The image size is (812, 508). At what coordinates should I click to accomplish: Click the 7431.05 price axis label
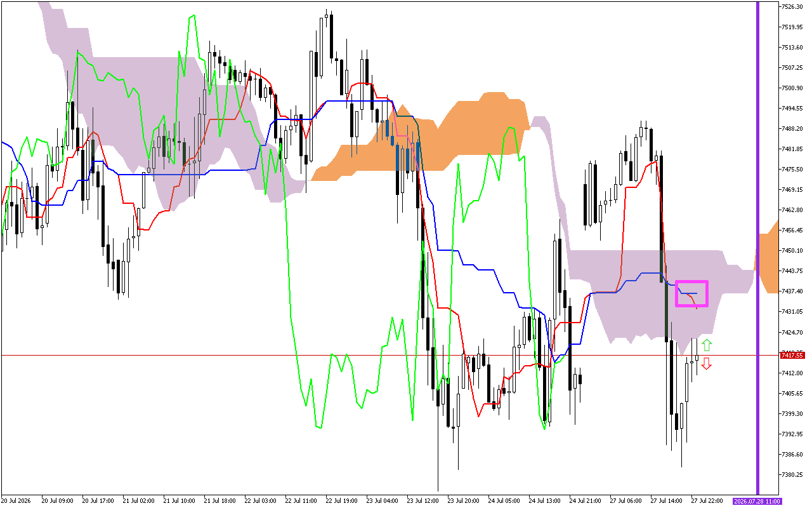792,311
